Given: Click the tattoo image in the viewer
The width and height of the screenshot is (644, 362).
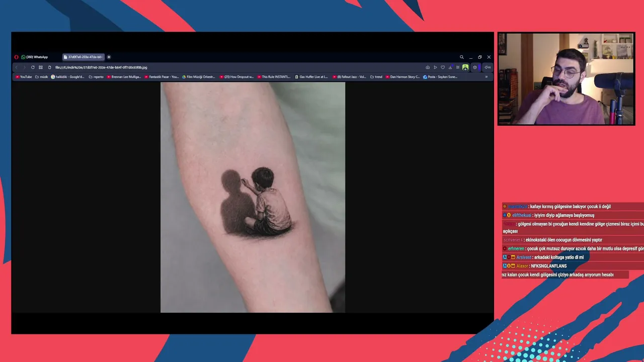Looking at the screenshot, I should coord(253,197).
